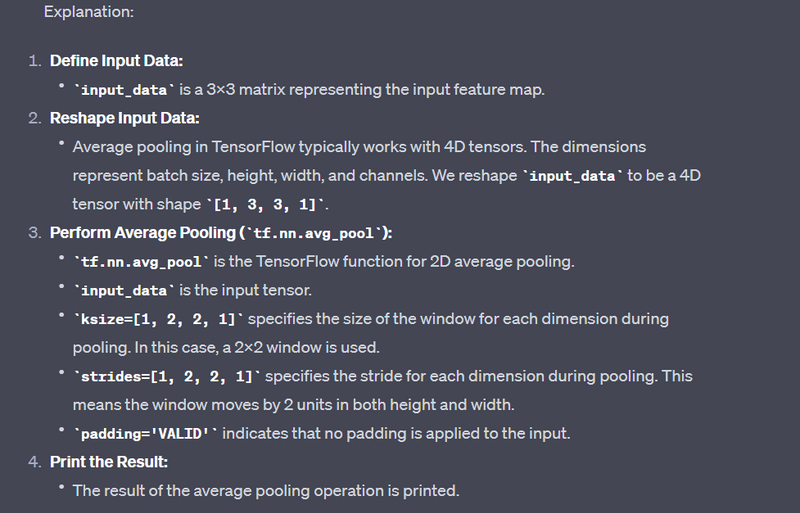Image resolution: width=800 pixels, height=513 pixels.
Task: Click the `strides=[1, 2, 2, 1]` code snippet
Action: [167, 376]
